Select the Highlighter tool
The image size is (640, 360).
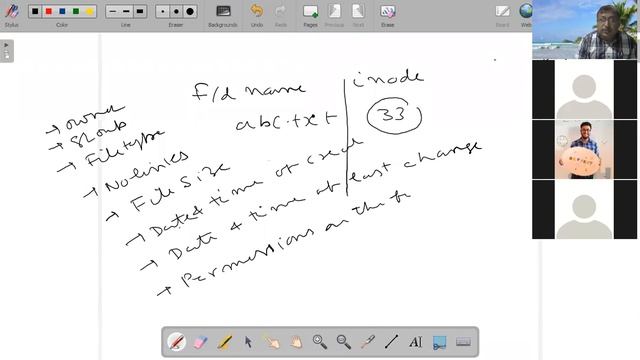click(x=224, y=342)
